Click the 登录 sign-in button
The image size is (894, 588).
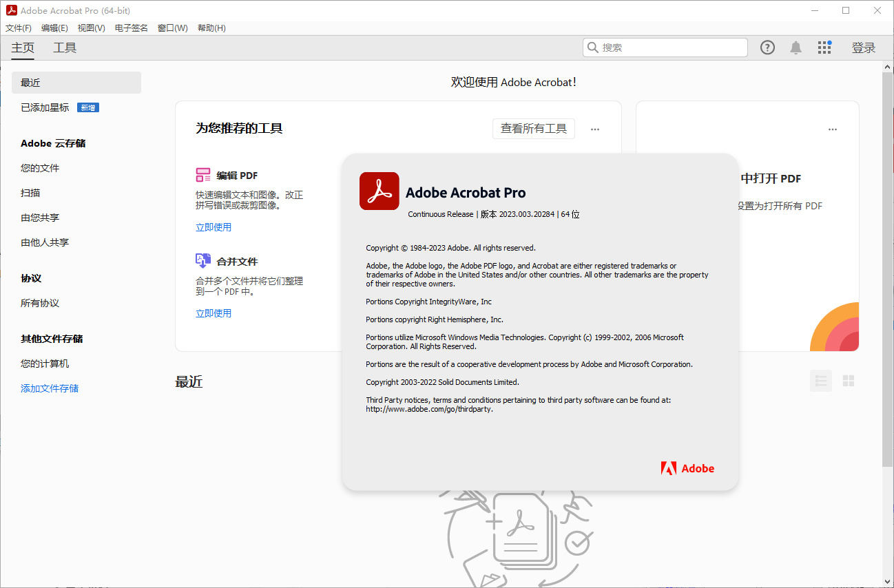click(x=864, y=48)
